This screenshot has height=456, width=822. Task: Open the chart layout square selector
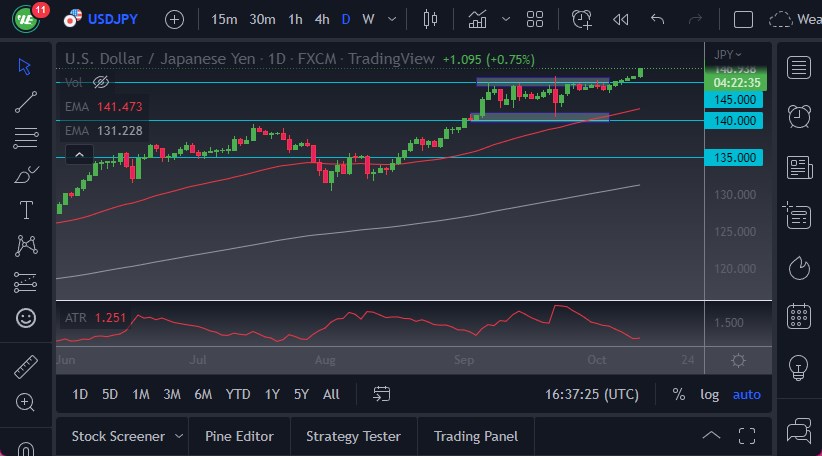(743, 19)
